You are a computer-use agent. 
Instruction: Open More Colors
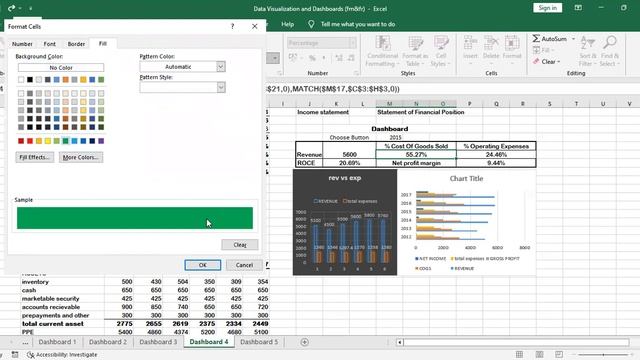tap(81, 157)
